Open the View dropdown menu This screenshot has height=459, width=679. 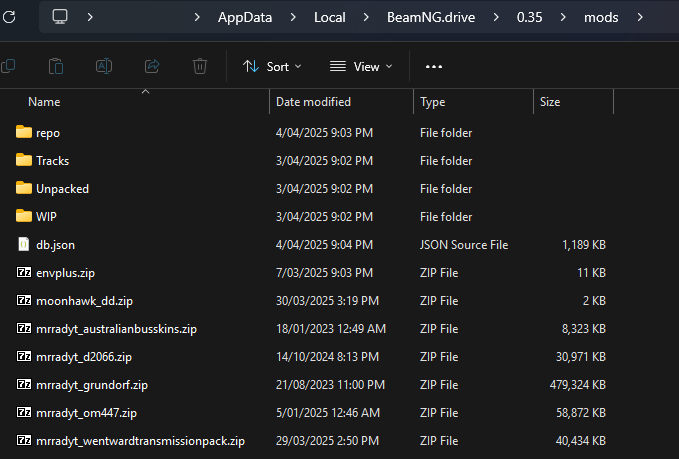[361, 66]
